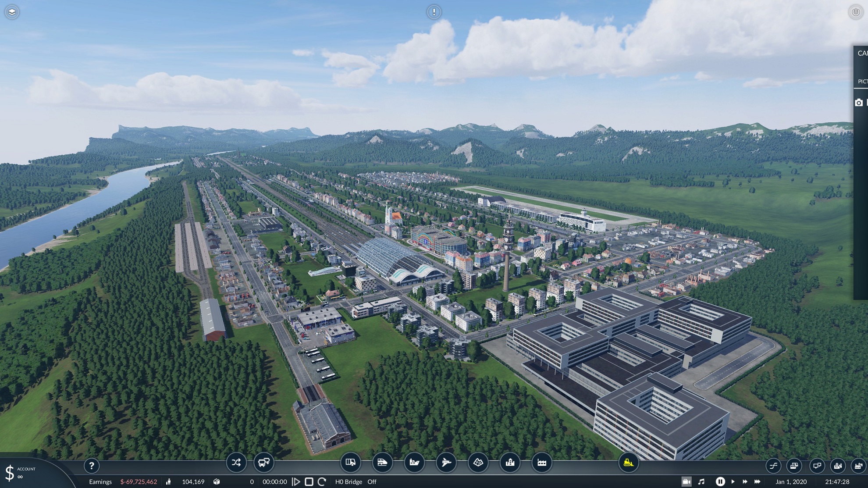Click the warning notification icon
This screenshot has height=488, width=868.
tap(434, 12)
